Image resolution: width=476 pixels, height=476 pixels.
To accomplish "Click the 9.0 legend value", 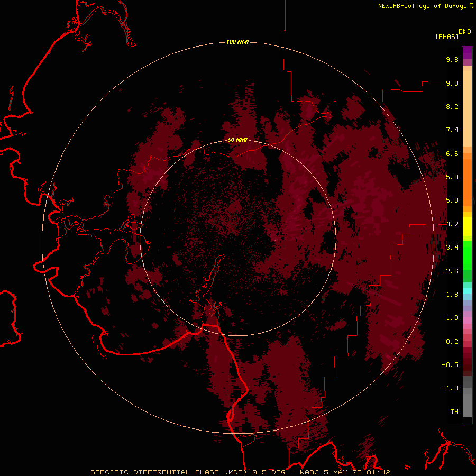I will click(x=452, y=83).
